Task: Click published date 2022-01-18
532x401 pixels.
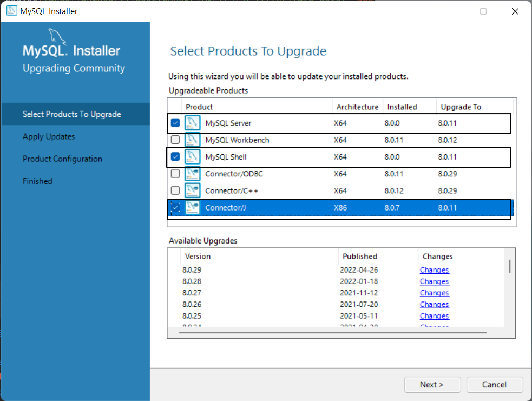Action: coord(359,281)
